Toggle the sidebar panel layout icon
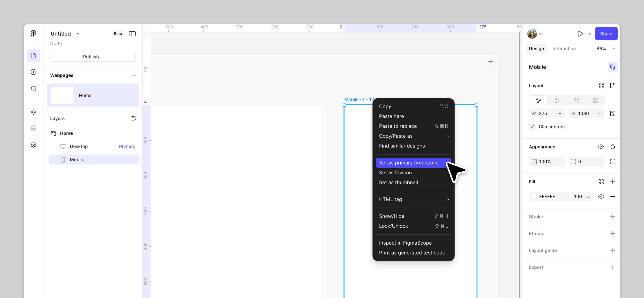This screenshot has height=298, width=644. [x=132, y=34]
